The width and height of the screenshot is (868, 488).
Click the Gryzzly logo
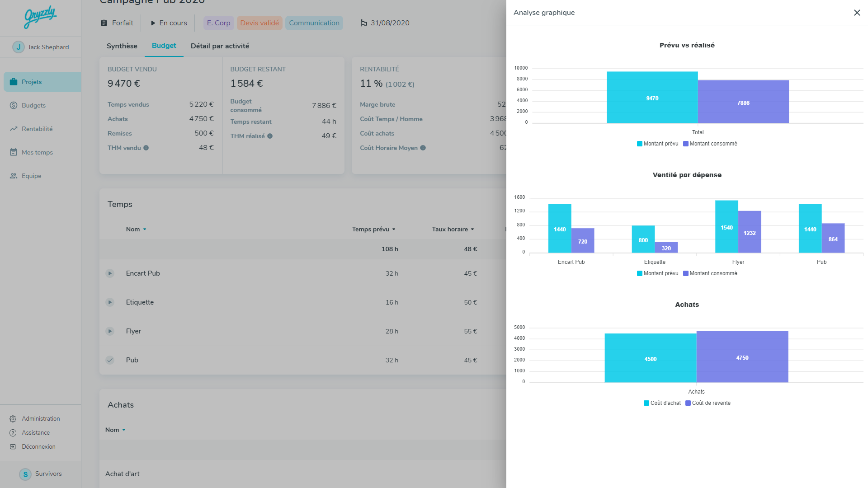tap(40, 17)
